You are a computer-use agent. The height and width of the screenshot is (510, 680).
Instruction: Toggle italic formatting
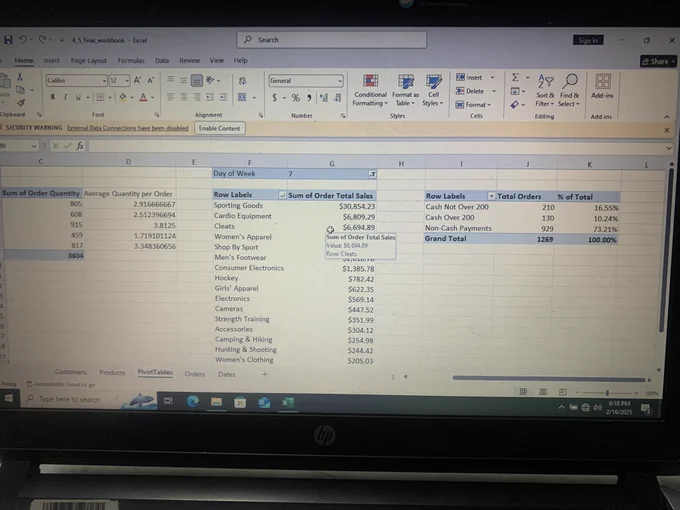[x=65, y=97]
